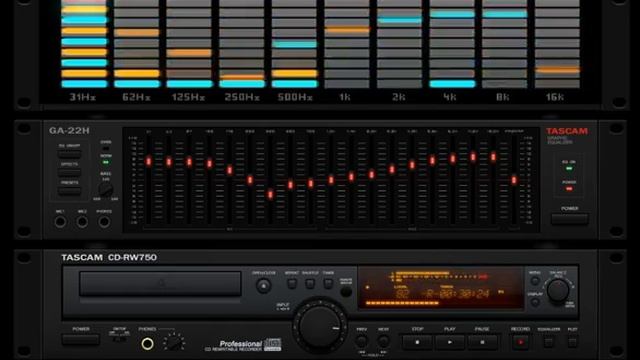Click the large input jog dial
The image size is (640, 360).
coord(320,326)
